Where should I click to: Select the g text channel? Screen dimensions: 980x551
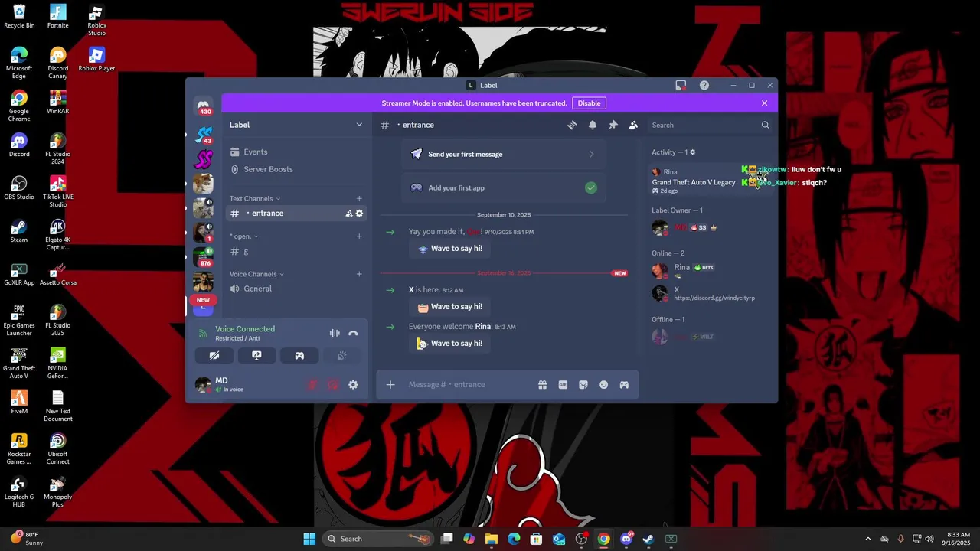click(x=296, y=251)
